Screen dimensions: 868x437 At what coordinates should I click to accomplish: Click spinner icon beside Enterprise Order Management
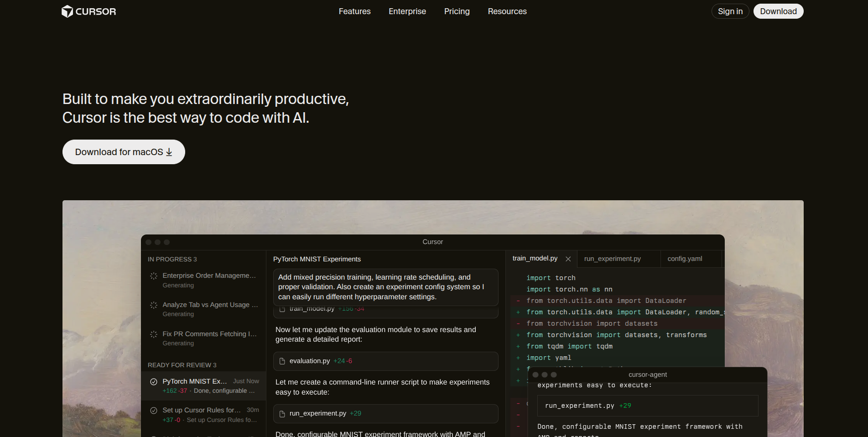click(154, 276)
